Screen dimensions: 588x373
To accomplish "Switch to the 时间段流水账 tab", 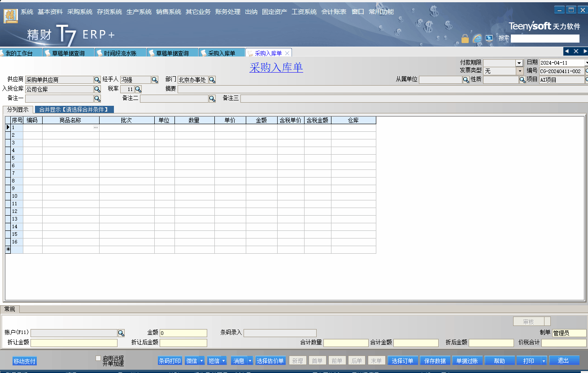I will [120, 53].
